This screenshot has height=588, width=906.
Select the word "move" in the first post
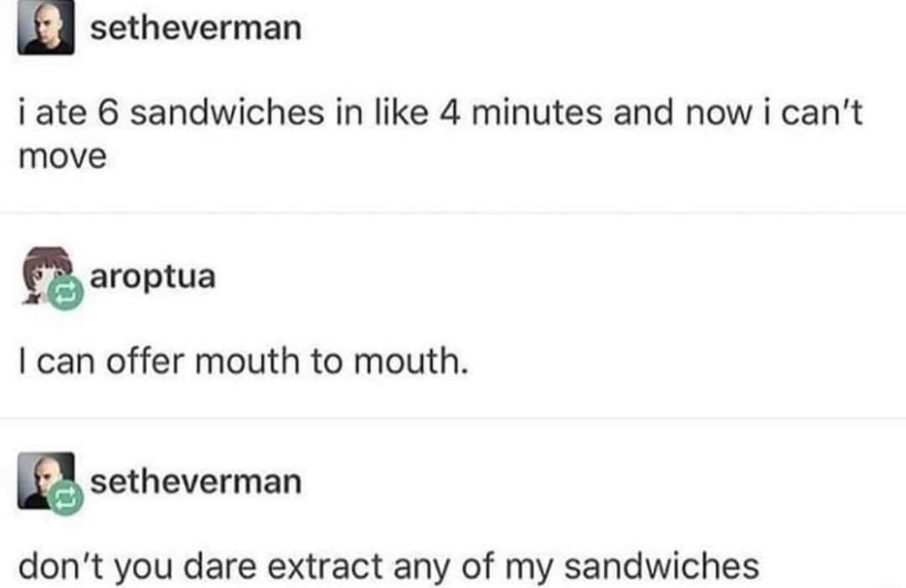62,156
